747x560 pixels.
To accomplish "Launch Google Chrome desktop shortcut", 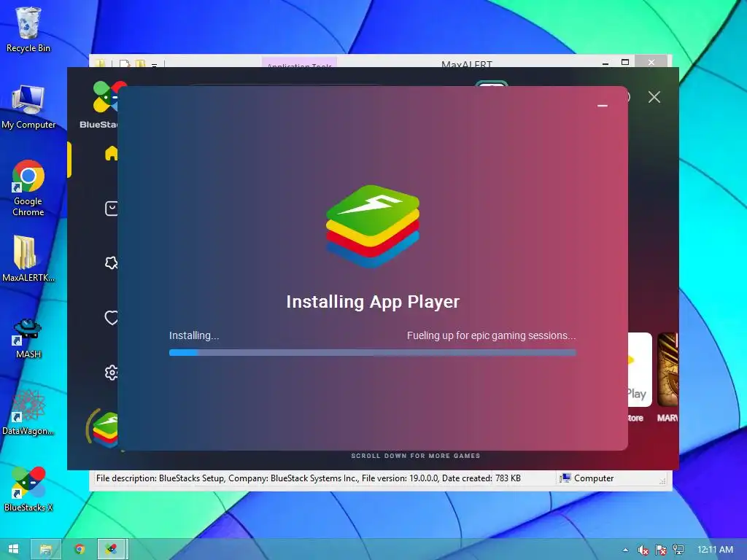I will [x=28, y=187].
